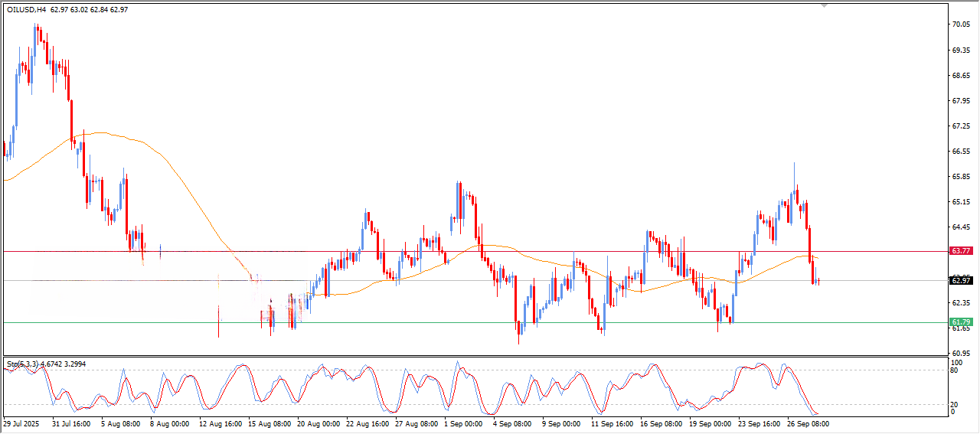Click the black 62.97 current price tag
This screenshot has height=434, width=980.
[960, 280]
